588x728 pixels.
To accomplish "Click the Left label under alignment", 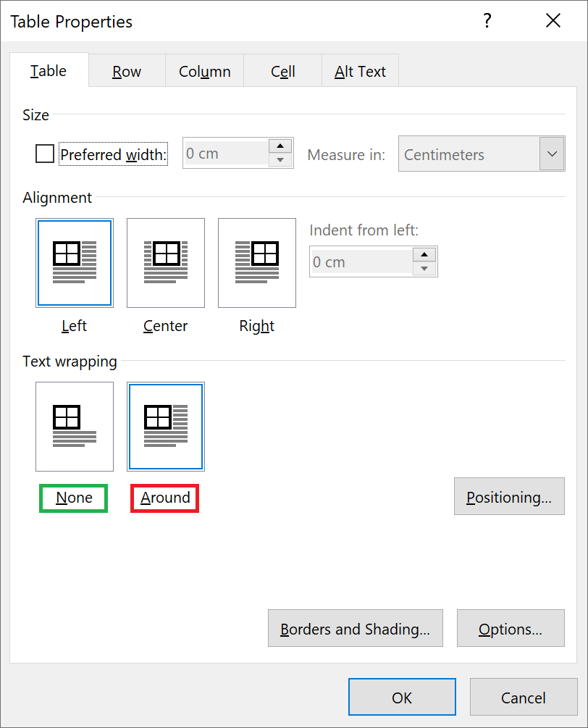I will click(75, 325).
